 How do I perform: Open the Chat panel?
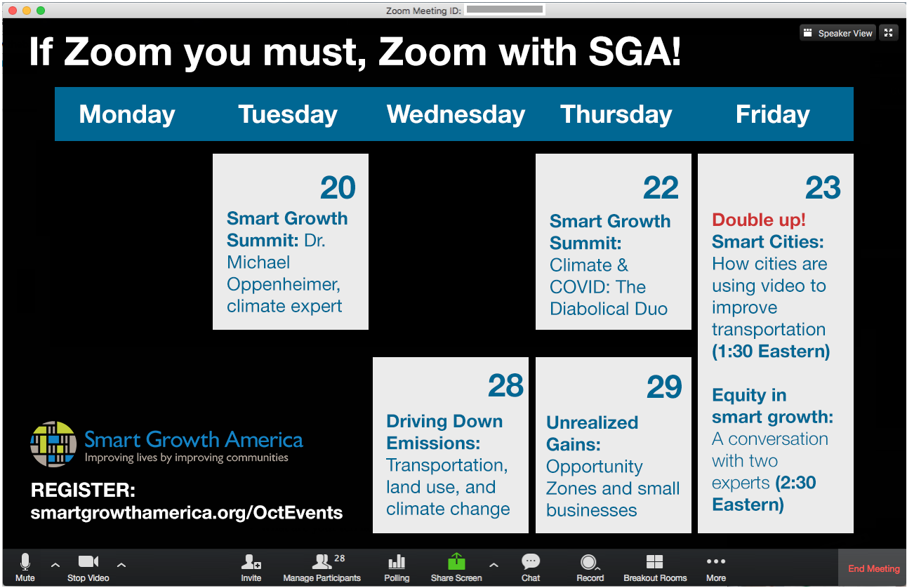531,567
